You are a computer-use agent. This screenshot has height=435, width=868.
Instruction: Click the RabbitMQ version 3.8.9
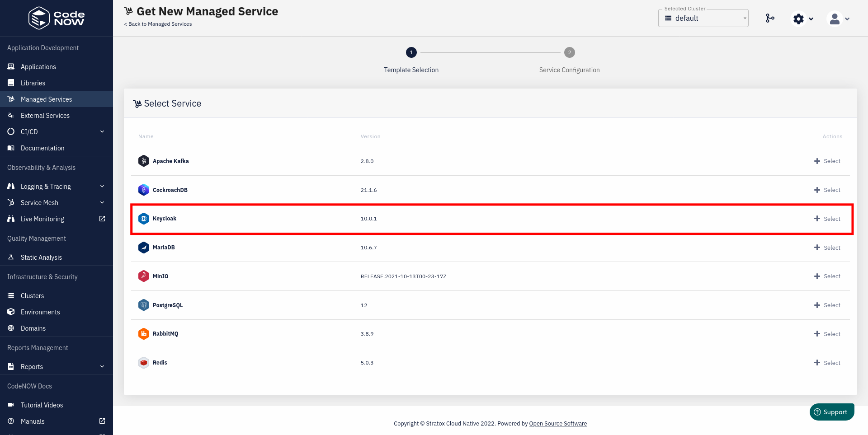point(367,334)
